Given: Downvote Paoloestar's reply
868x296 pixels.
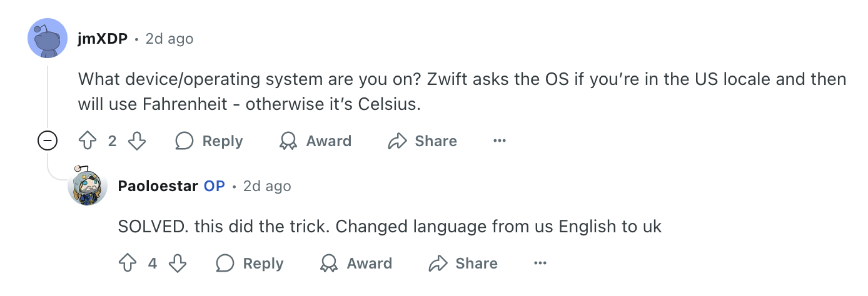Looking at the screenshot, I should [x=178, y=264].
